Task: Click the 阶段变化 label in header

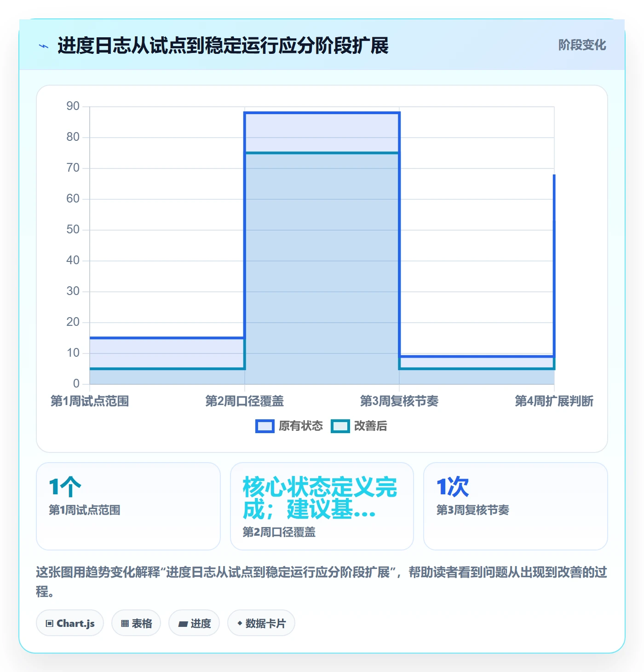Action: click(x=582, y=45)
